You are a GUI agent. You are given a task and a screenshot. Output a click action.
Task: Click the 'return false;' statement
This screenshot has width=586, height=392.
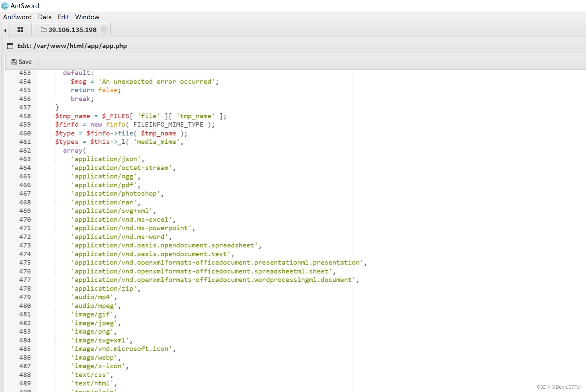[x=96, y=90]
